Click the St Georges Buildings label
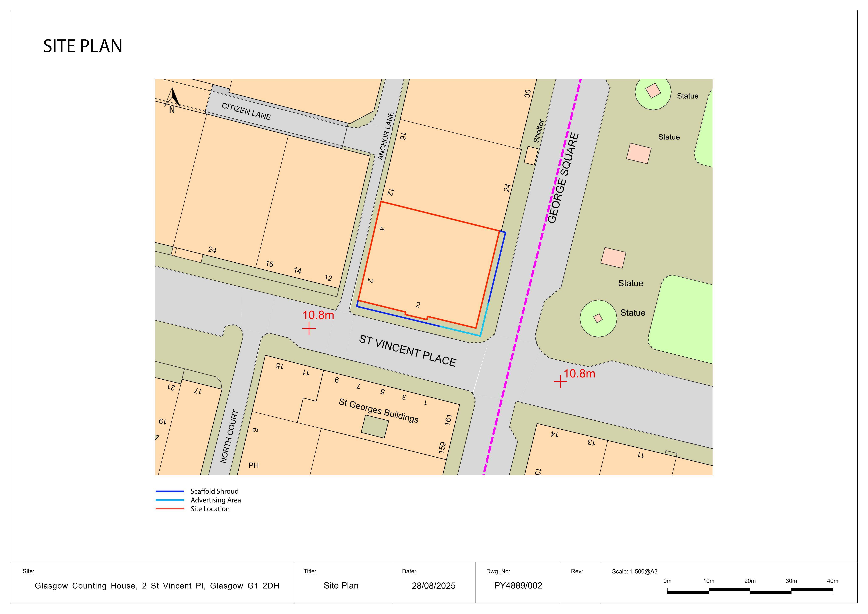The width and height of the screenshot is (868, 614). click(379, 411)
